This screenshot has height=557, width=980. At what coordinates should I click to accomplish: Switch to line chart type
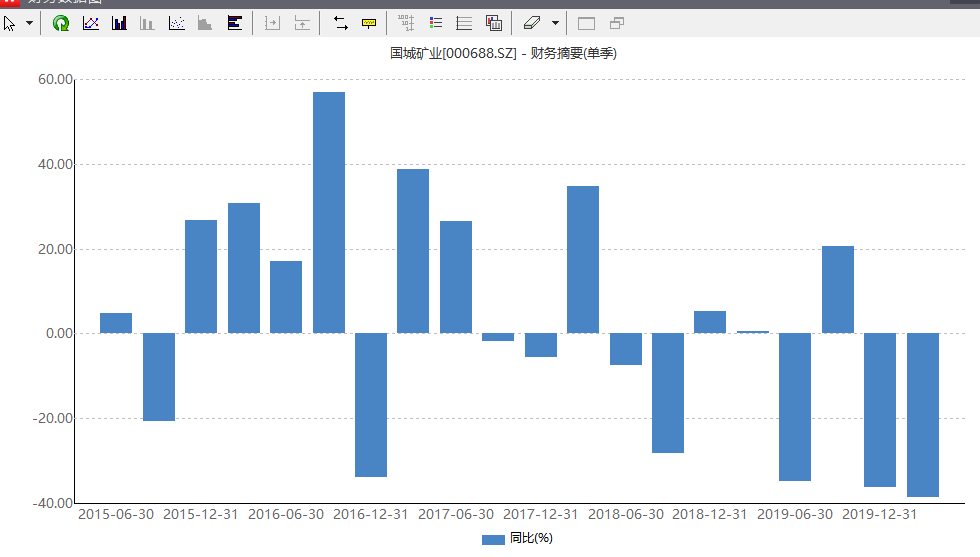[x=91, y=24]
